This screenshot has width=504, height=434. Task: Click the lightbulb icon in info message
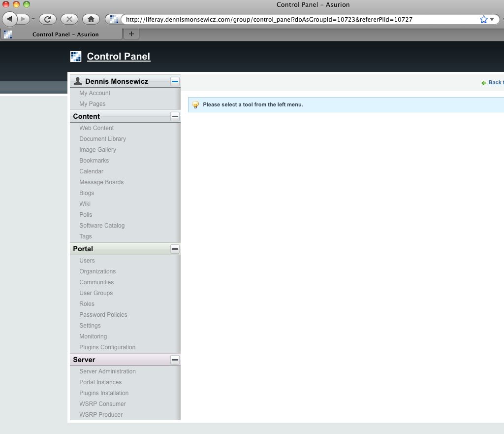[195, 105]
